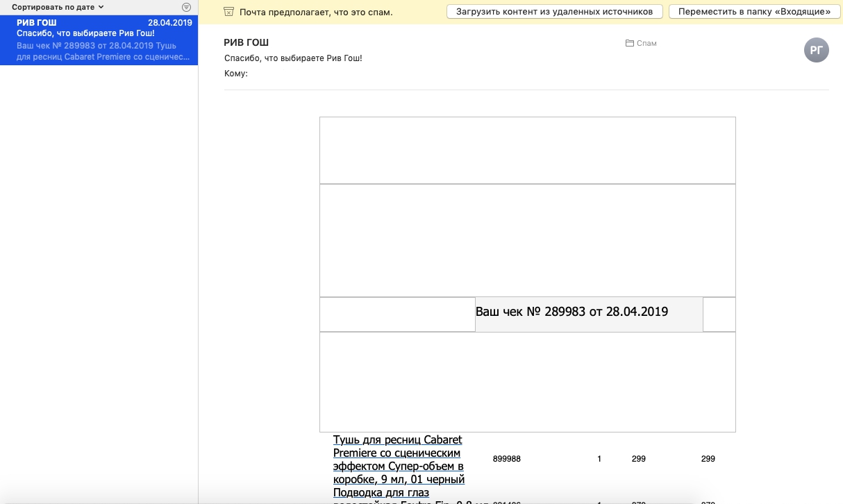The height and width of the screenshot is (504, 843).
Task: Open the «Сортировать по дате» sort dropdown
Action: [x=58, y=7]
